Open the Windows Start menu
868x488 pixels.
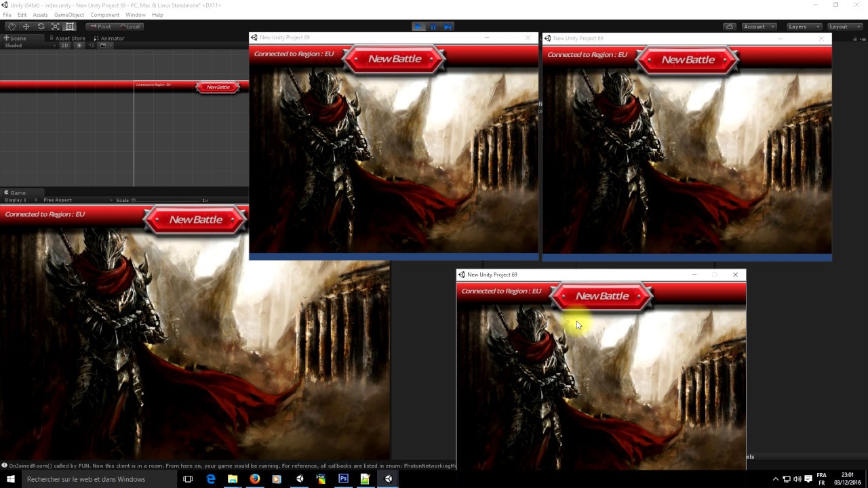point(10,479)
